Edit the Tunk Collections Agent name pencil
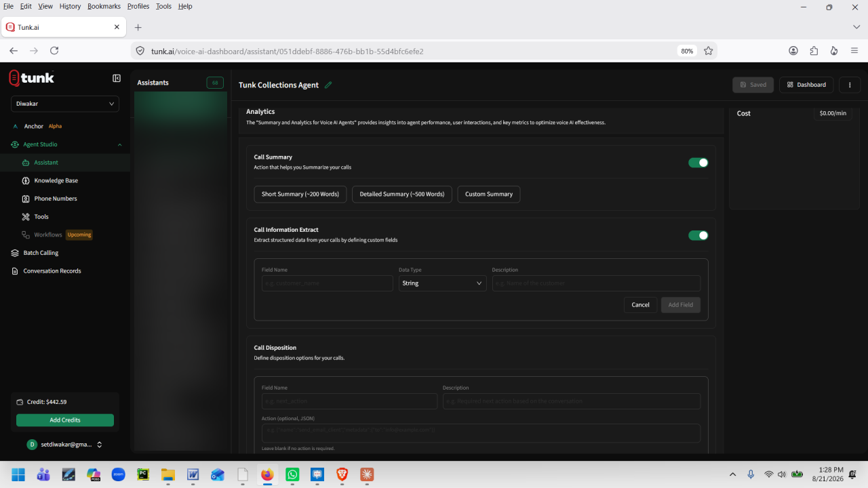 (x=328, y=85)
